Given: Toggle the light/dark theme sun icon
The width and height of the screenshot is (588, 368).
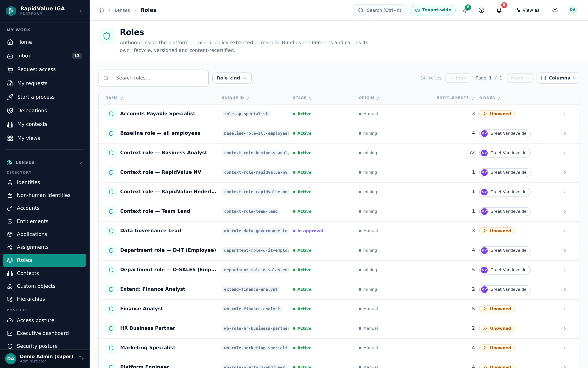Looking at the screenshot, I should click(555, 10).
